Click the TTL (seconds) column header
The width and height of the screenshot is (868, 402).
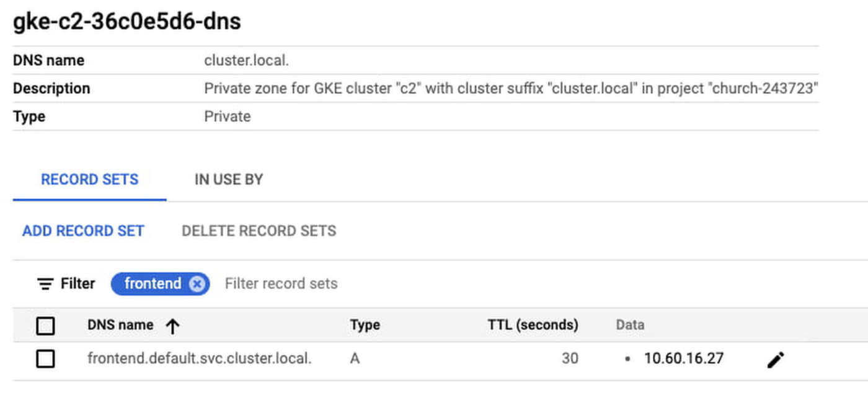click(533, 325)
